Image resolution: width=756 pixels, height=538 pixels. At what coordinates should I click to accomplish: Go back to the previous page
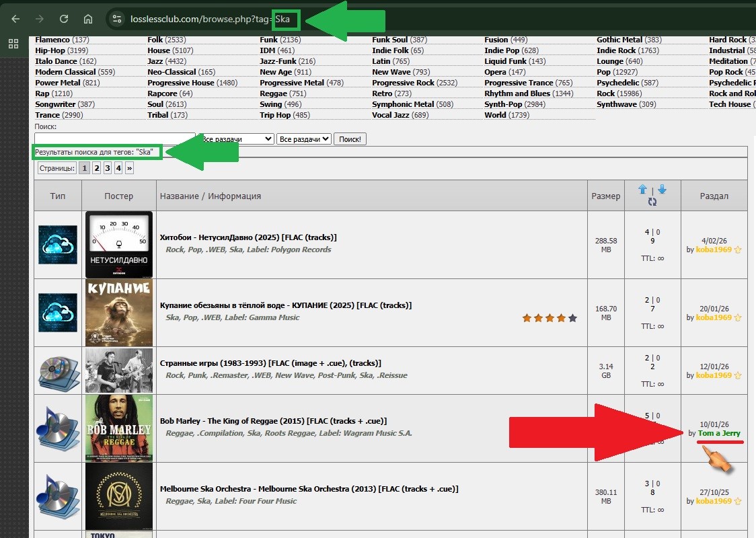[15, 19]
